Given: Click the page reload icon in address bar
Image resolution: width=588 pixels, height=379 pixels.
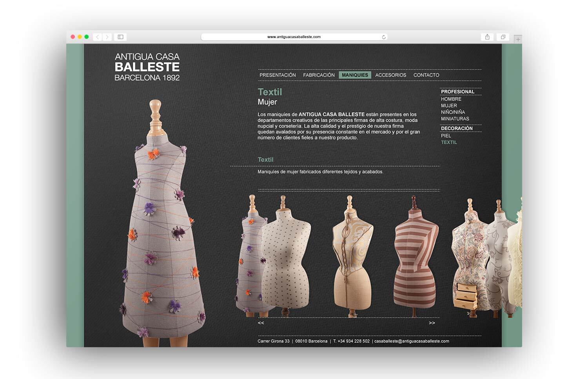Looking at the screenshot, I should 383,36.
